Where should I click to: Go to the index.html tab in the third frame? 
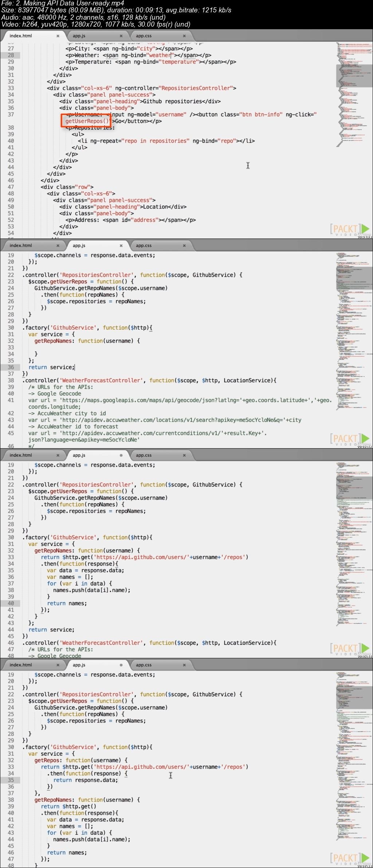pyautogui.click(x=21, y=455)
